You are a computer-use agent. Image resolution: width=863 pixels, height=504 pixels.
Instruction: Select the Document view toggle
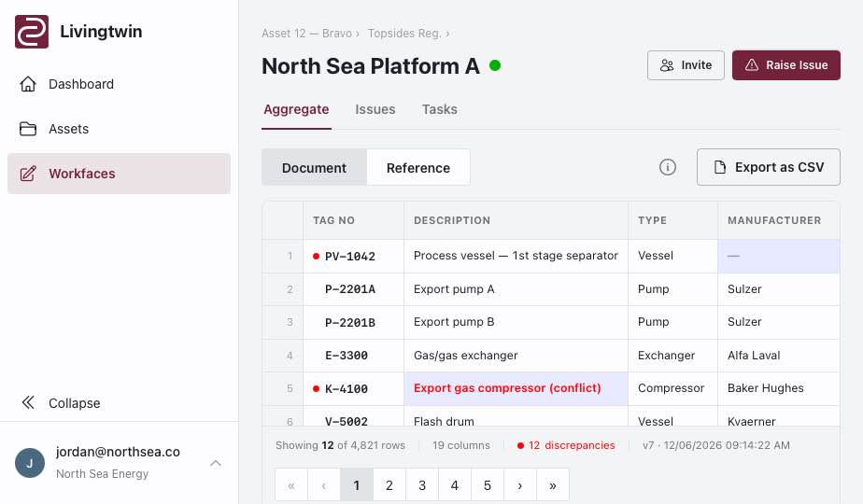click(314, 167)
